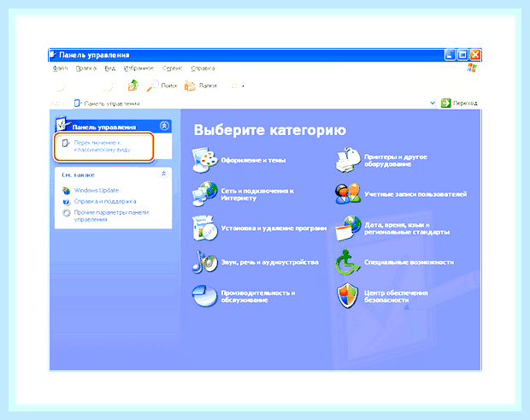Open the address bar dropdown arrow
This screenshot has height=420, width=530.
click(433, 103)
